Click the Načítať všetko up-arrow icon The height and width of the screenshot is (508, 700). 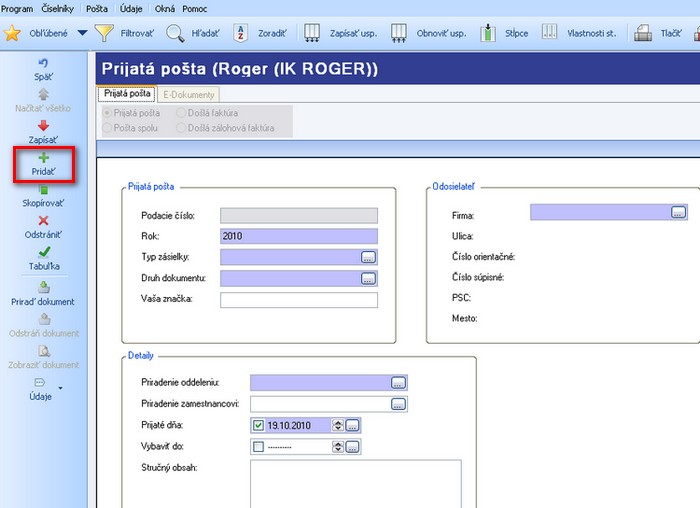point(43,95)
